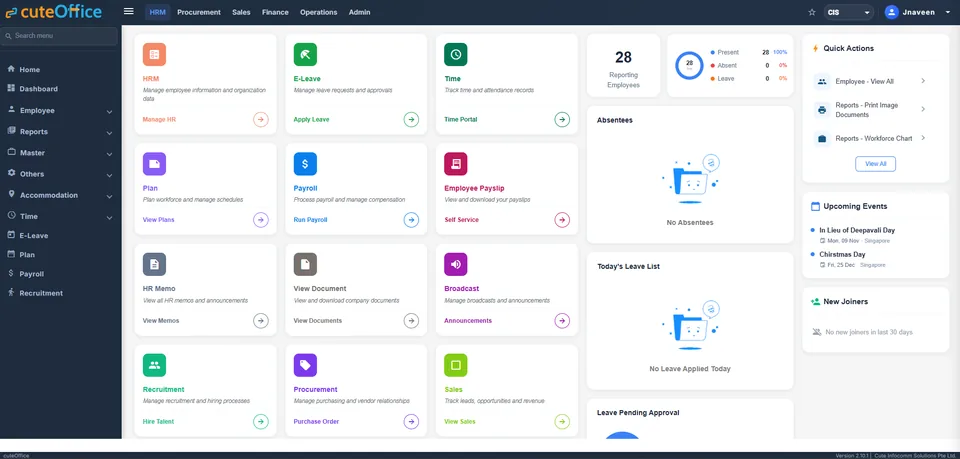Image resolution: width=960 pixels, height=459 pixels.
Task: Open the green E-Leave card icon
Action: pyautogui.click(x=305, y=54)
